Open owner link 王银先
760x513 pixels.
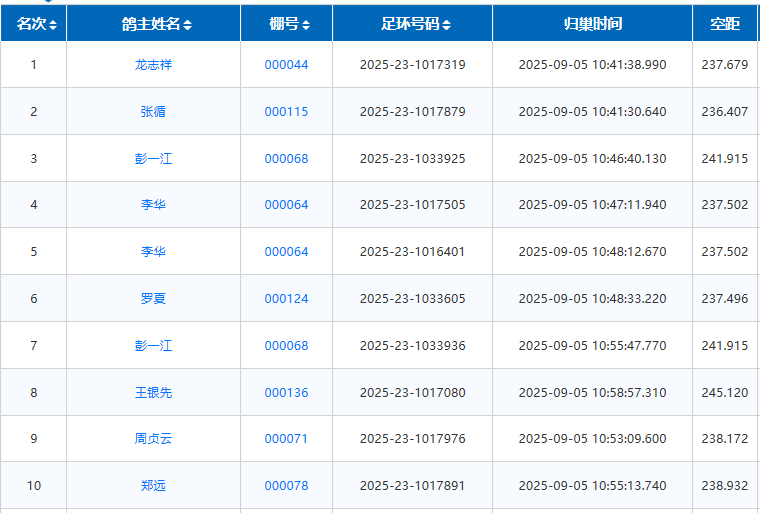153,393
